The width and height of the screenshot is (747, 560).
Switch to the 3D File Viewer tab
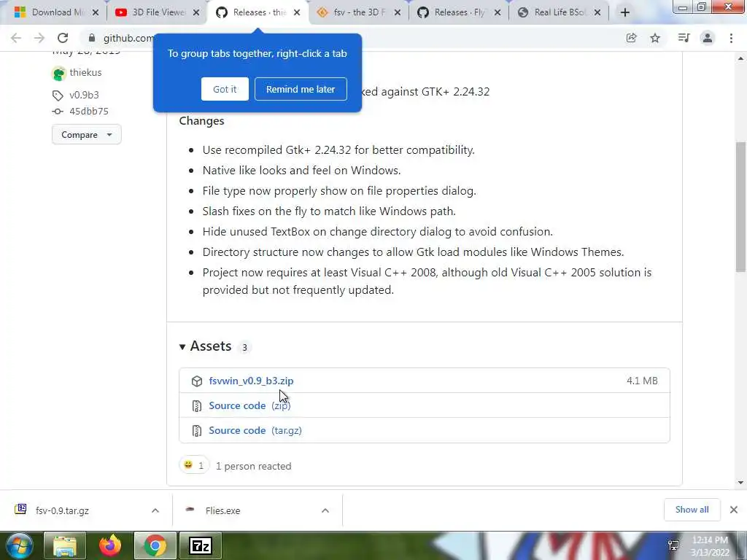[x=158, y=13]
